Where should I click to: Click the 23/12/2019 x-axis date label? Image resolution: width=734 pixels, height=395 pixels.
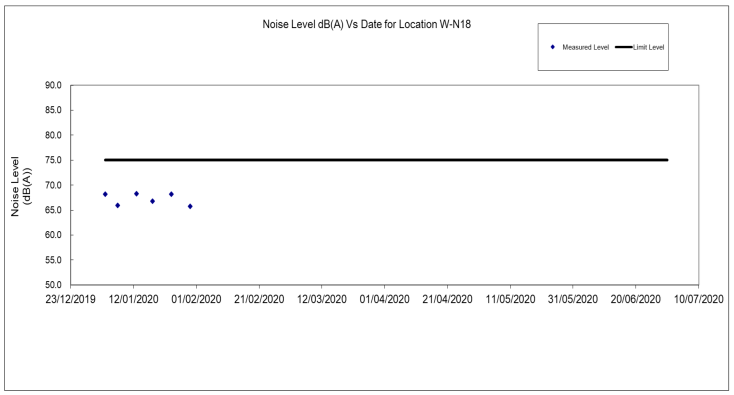[x=71, y=300]
